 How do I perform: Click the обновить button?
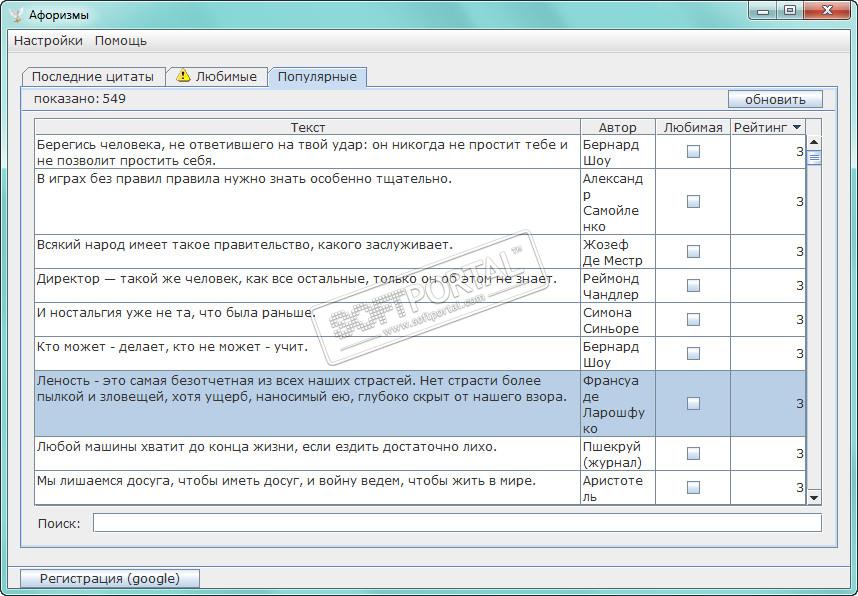click(x=775, y=99)
